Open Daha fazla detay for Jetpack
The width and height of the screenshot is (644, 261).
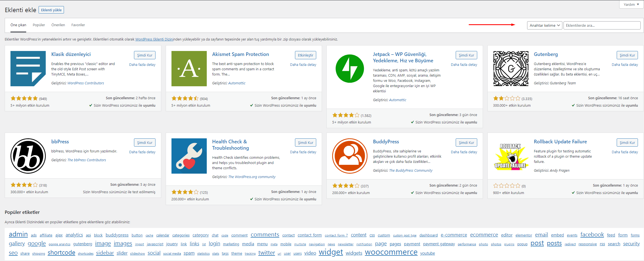pos(464,65)
